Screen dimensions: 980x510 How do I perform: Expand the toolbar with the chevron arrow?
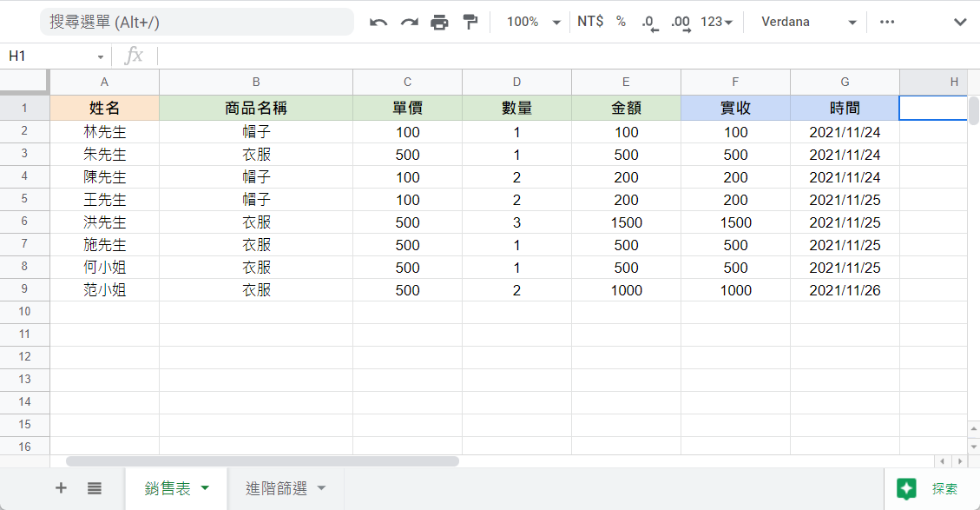pos(960,22)
